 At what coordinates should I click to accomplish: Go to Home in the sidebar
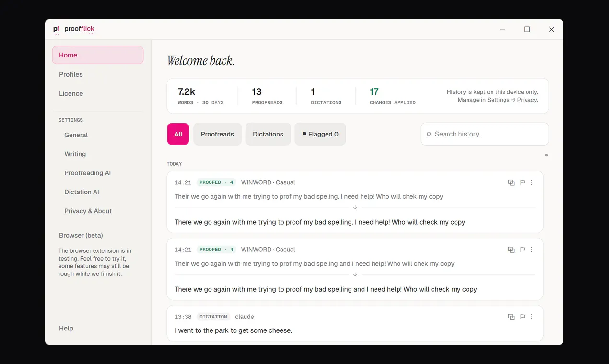coord(98,55)
